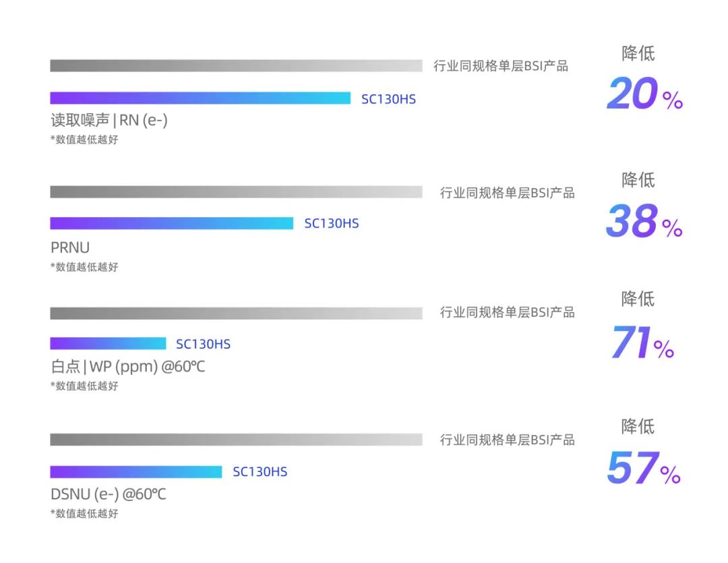Image resolution: width=728 pixels, height=563 pixels.
Task: Click SC130HS text beside the white-point bar
Action: (203, 344)
